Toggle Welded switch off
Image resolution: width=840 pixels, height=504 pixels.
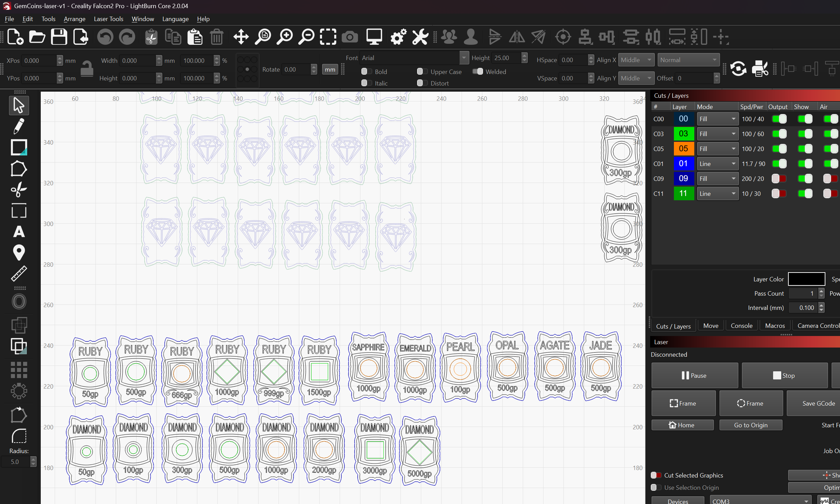(x=478, y=72)
